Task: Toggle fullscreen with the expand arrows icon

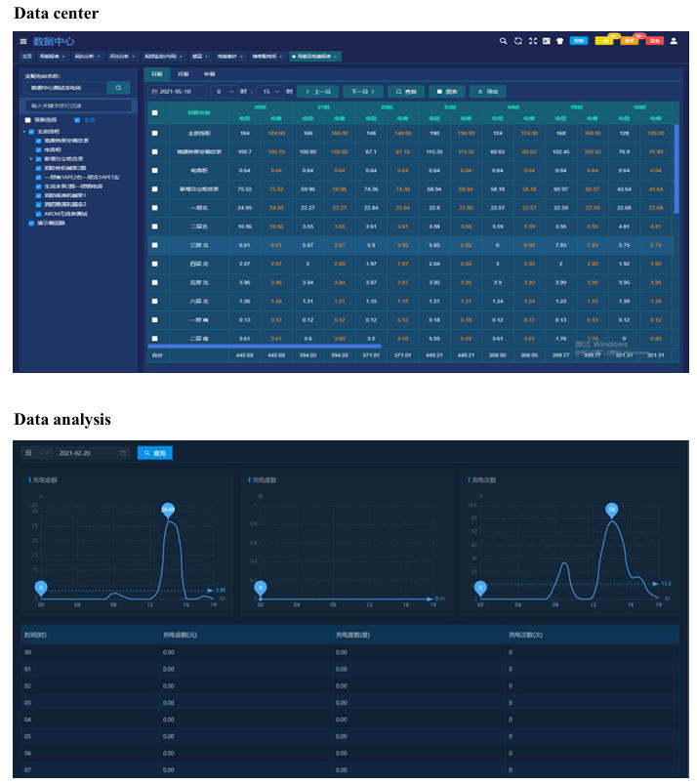Action: (x=532, y=41)
